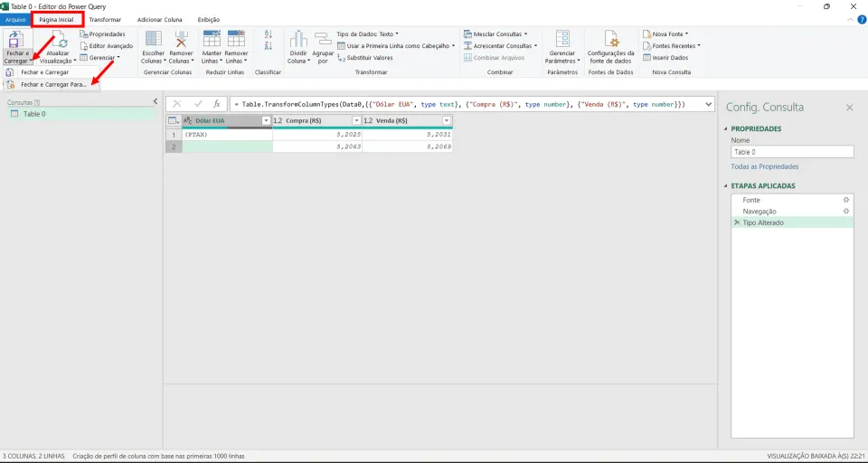
Task: Click the Remover Linhas icon
Action: [236, 39]
